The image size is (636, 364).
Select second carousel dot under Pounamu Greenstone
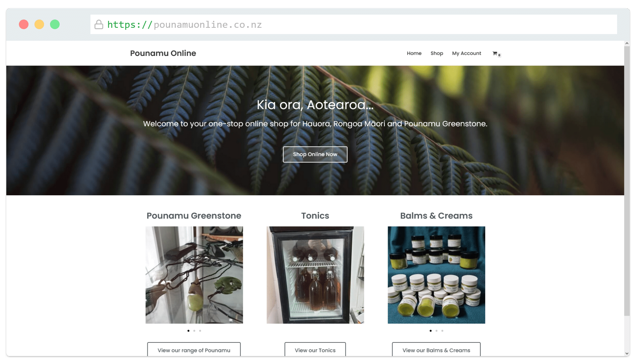194,331
